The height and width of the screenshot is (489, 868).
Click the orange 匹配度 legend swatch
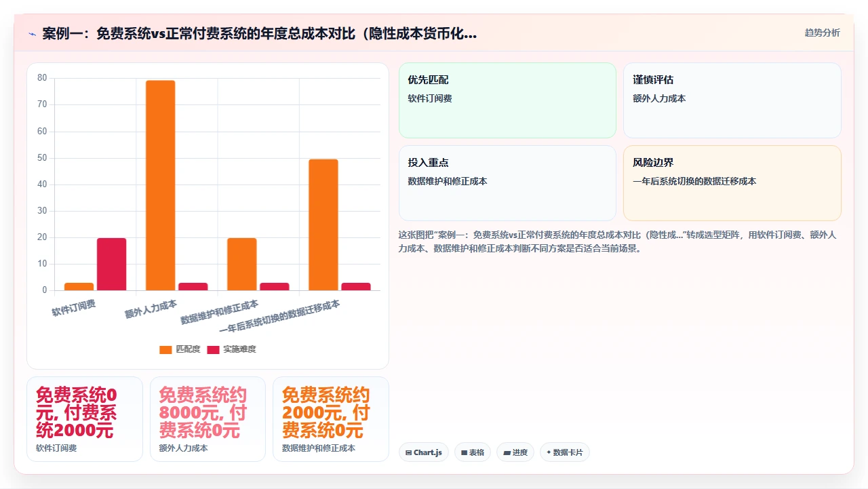(x=165, y=349)
